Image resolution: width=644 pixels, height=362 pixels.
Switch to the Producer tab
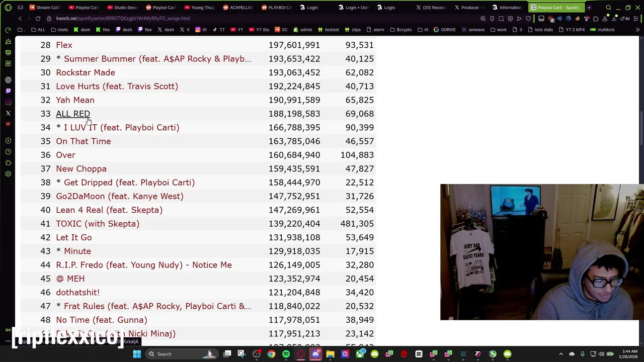click(471, 8)
